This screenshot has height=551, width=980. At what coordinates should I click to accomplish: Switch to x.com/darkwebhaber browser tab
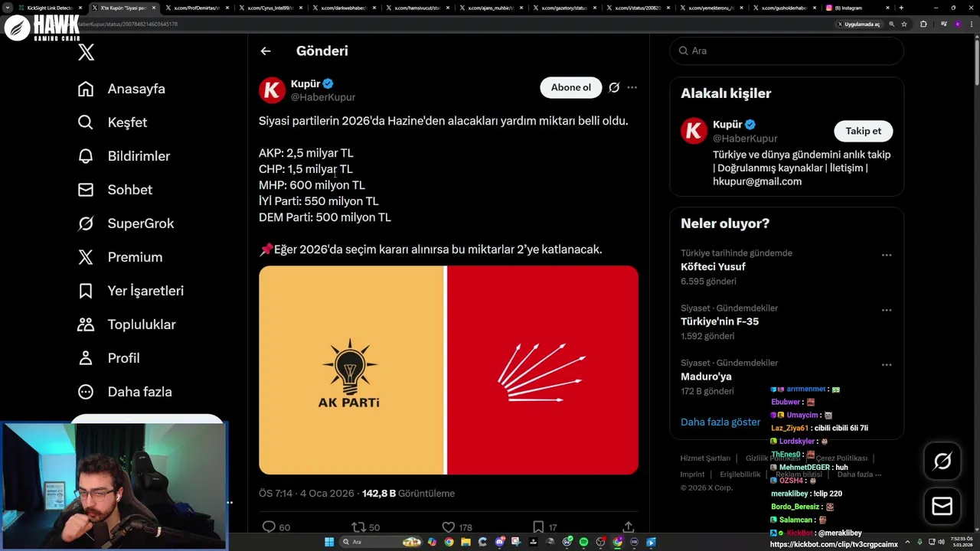(x=345, y=8)
